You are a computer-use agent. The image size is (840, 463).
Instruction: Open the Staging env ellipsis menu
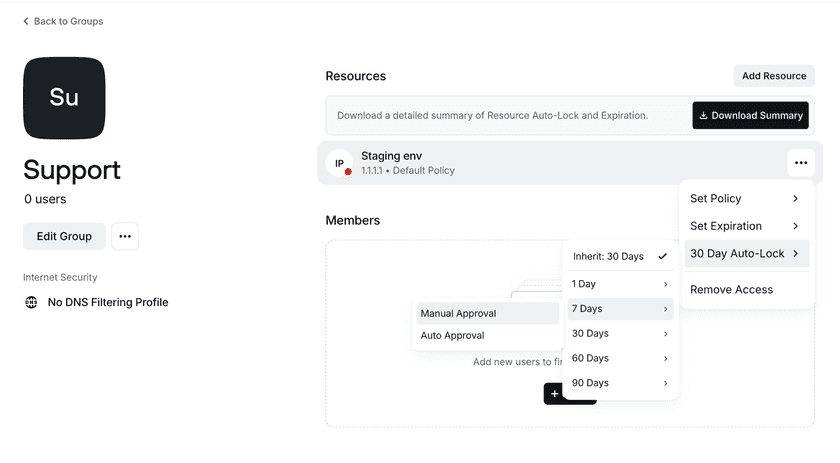click(x=800, y=163)
